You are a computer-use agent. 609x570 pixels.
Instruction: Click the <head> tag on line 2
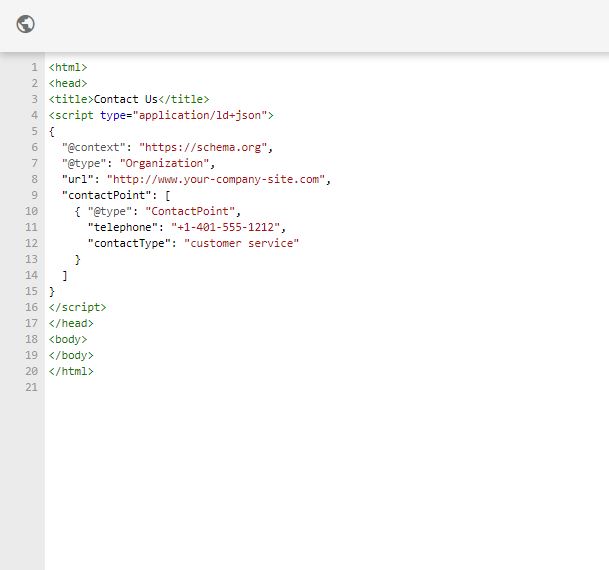[68, 83]
